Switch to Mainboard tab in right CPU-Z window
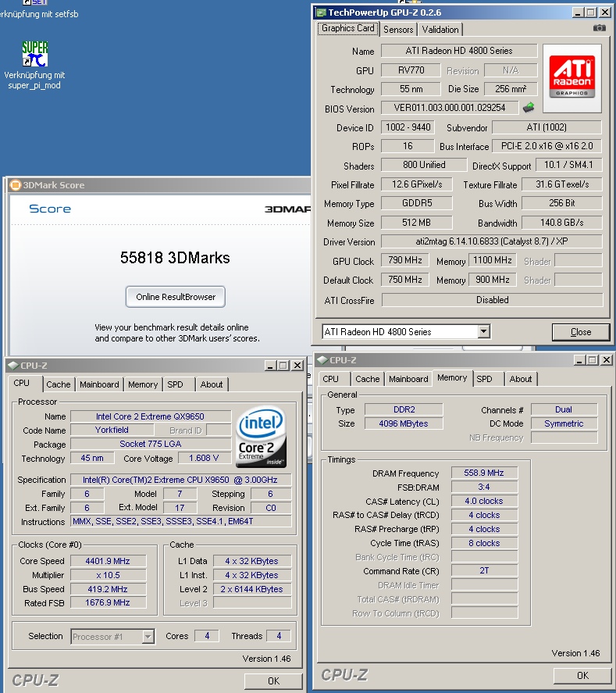This screenshot has height=693, width=616. pos(408,379)
